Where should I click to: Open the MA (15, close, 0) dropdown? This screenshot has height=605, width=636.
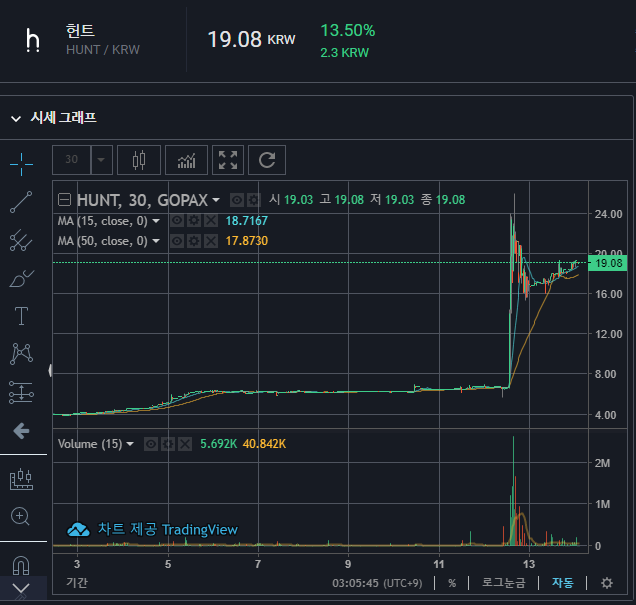point(156,221)
